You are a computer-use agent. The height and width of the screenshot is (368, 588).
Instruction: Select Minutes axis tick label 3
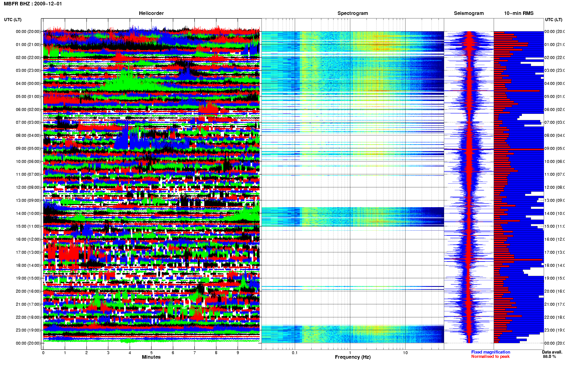tap(108, 353)
